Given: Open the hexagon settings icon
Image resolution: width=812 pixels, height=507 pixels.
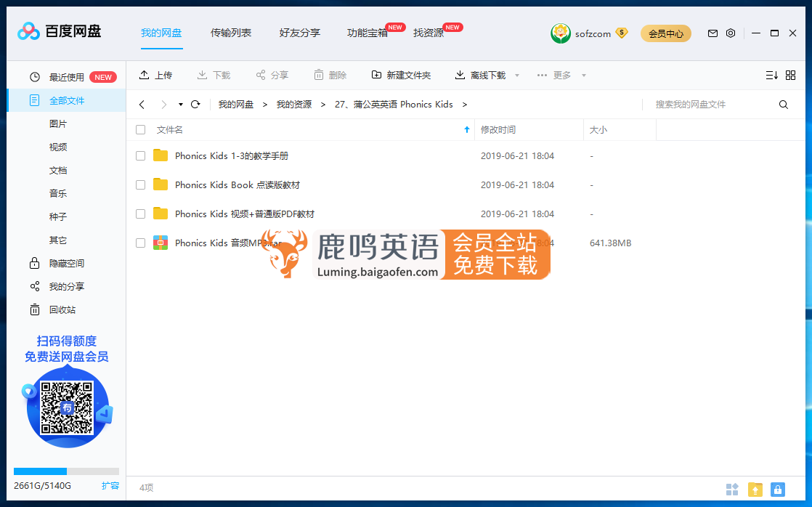Looking at the screenshot, I should click(x=731, y=33).
